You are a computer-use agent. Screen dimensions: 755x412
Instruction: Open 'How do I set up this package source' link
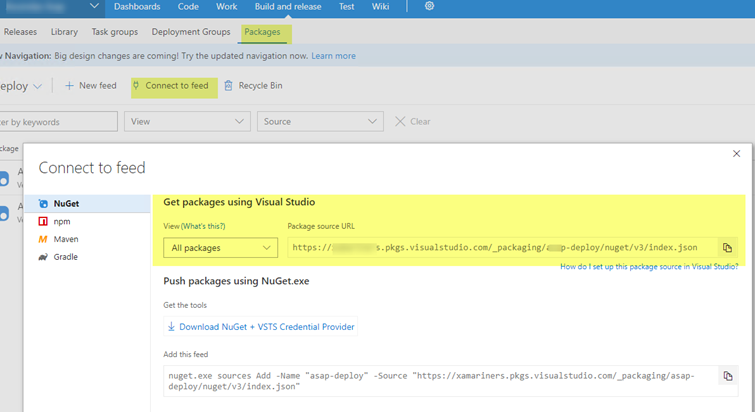(649, 267)
